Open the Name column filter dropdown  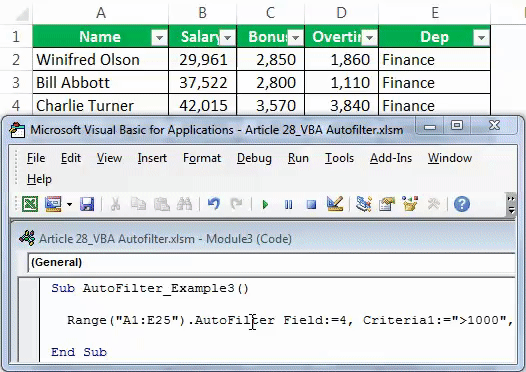point(159,37)
